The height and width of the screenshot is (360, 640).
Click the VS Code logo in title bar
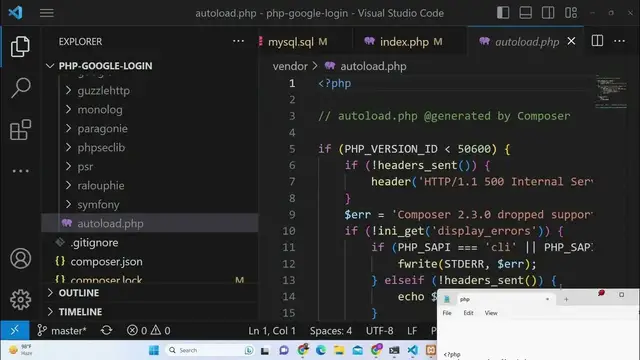pos(16,13)
